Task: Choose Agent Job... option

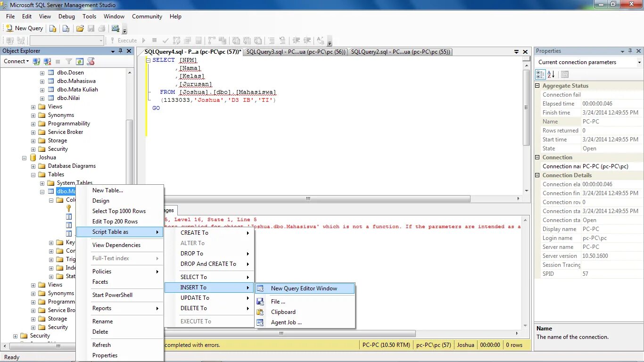Action: click(305, 322)
